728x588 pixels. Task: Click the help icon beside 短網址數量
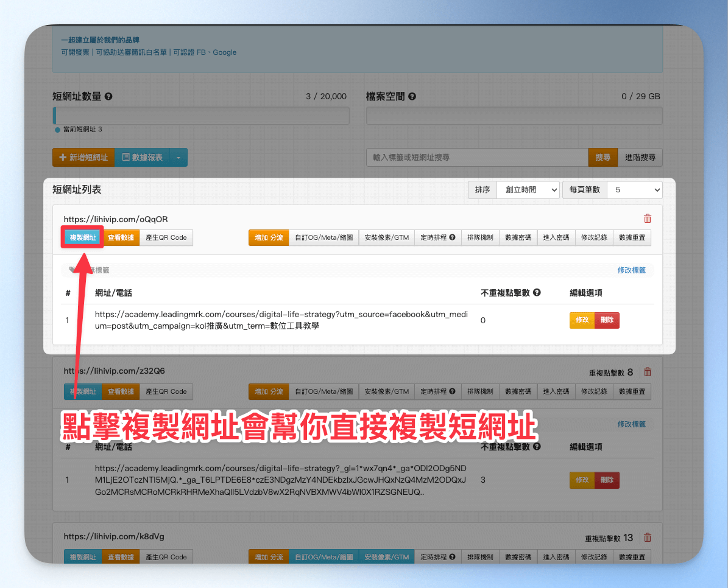click(108, 96)
